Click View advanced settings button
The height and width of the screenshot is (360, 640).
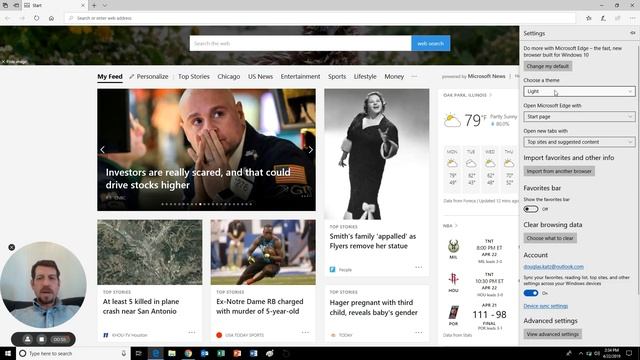(553, 334)
